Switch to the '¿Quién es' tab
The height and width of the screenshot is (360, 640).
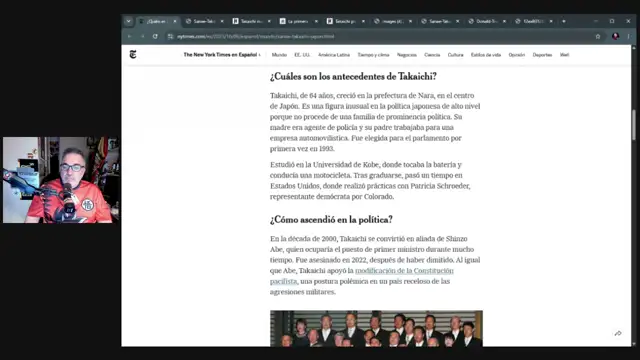pos(156,21)
